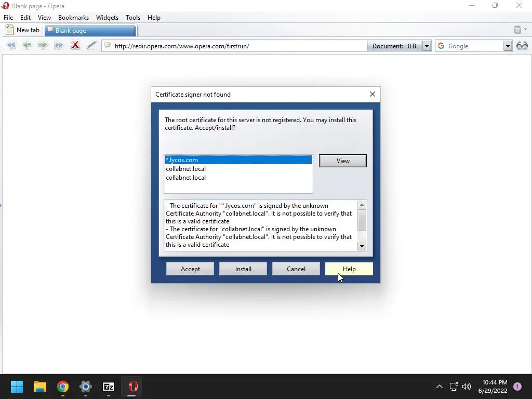
Task: Click the glasses view icon
Action: click(x=522, y=46)
